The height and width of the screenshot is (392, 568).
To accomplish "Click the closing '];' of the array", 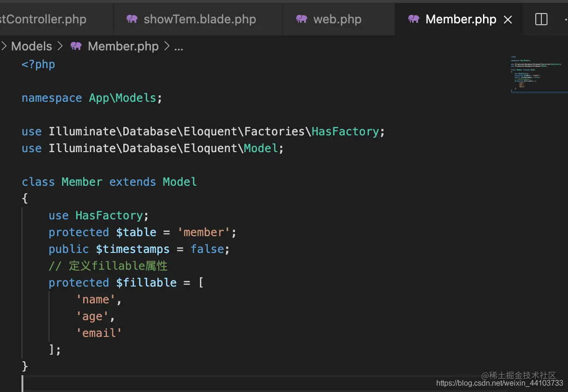I will click(55, 350).
